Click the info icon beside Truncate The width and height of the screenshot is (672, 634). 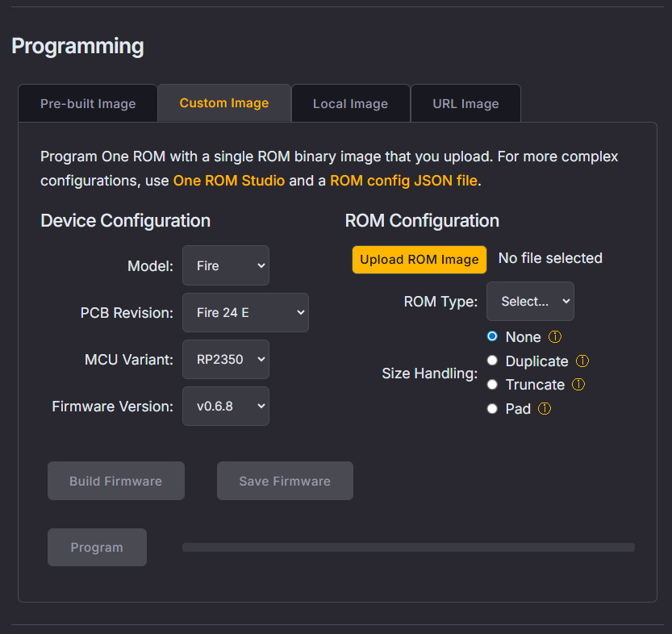(x=578, y=385)
